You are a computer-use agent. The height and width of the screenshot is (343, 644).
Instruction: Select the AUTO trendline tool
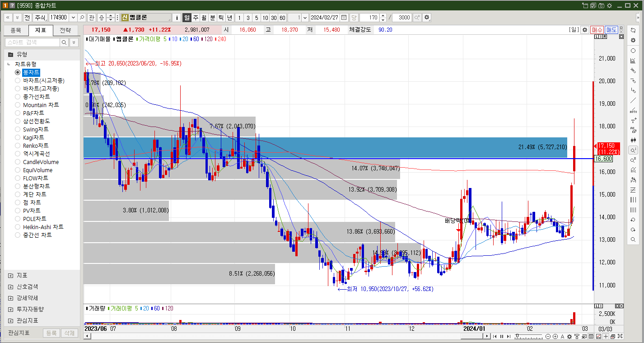coord(633,111)
